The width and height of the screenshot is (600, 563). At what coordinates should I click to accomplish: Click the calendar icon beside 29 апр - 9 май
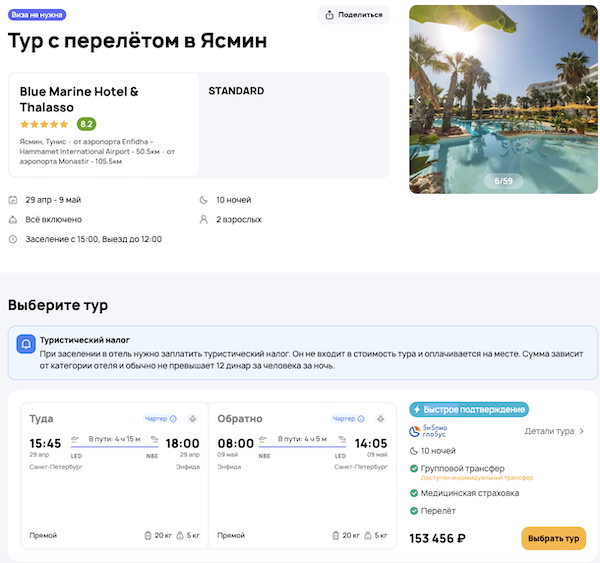(x=13, y=199)
